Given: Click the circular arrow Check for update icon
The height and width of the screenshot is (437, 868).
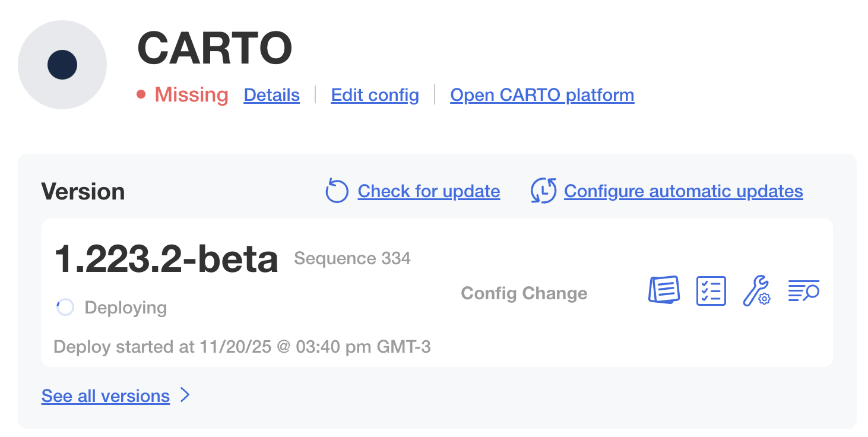Looking at the screenshot, I should (337, 191).
